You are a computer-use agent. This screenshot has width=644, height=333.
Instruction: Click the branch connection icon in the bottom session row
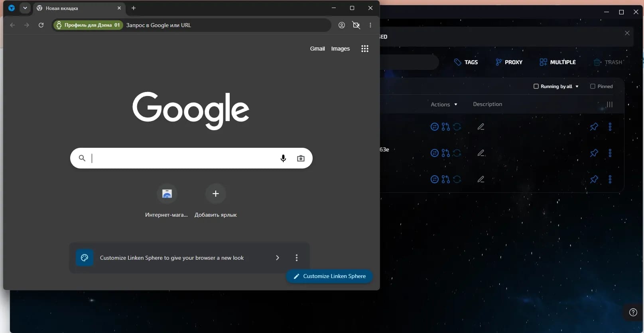click(x=446, y=179)
